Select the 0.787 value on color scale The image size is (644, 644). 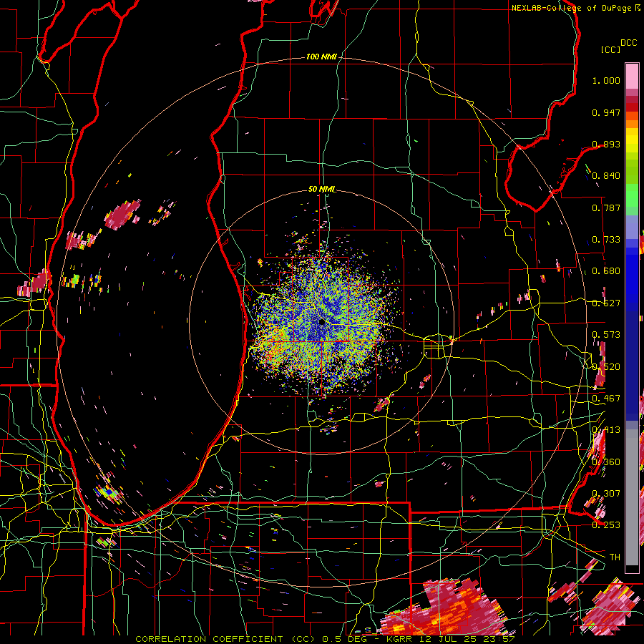(606, 208)
